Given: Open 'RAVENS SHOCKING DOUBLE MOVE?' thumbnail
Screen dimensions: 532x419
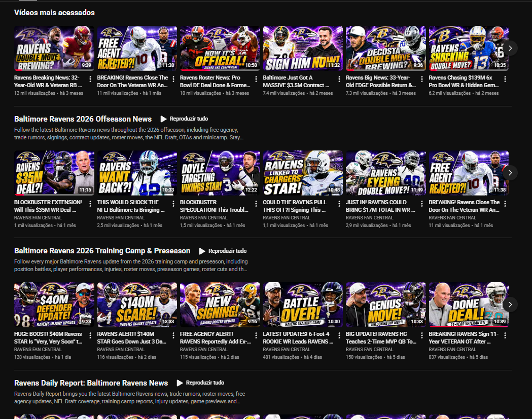Looking at the screenshot, I should tap(469, 49).
